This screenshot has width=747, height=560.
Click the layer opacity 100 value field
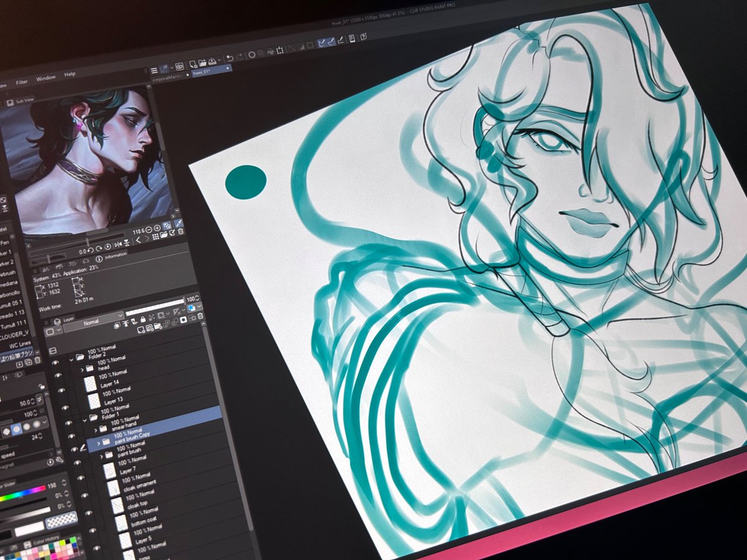tap(190, 299)
